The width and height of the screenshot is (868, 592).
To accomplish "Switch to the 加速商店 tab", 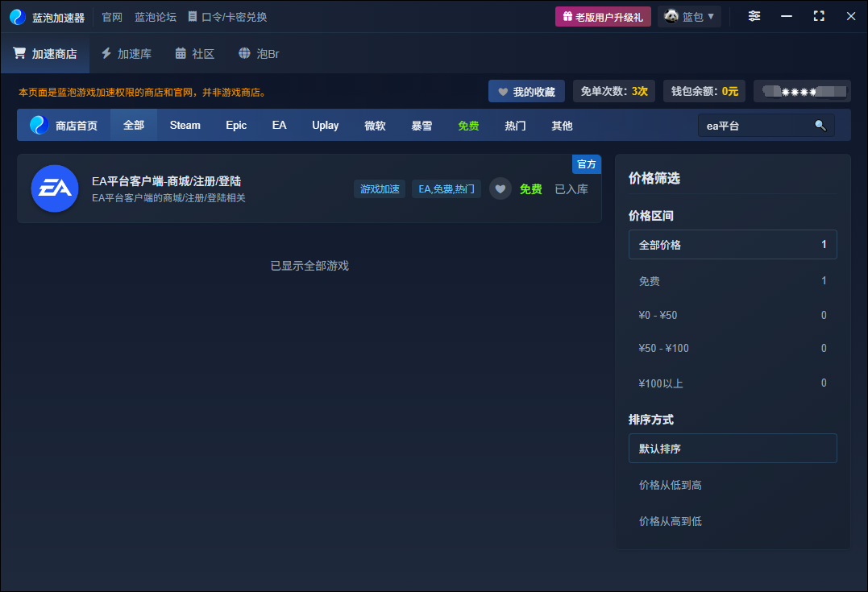I will coord(45,54).
